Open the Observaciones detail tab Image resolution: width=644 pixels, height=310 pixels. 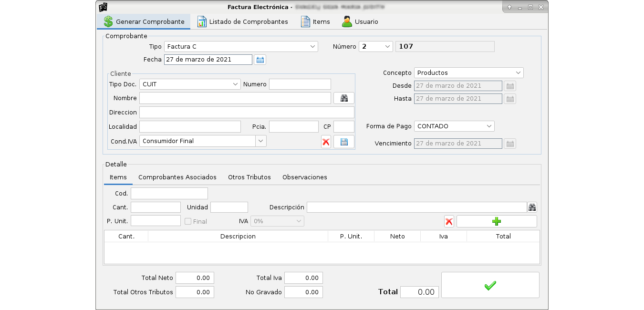(304, 177)
